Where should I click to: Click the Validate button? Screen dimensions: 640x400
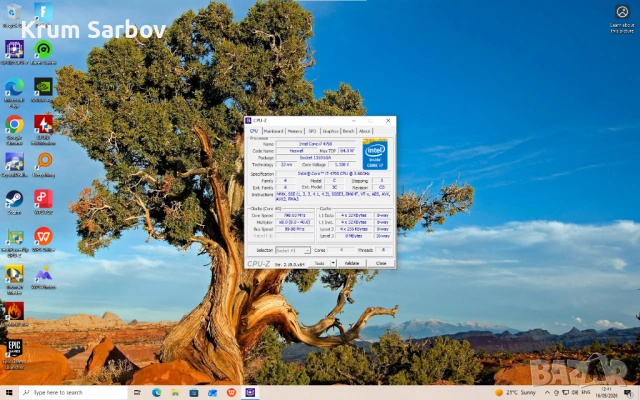click(352, 263)
